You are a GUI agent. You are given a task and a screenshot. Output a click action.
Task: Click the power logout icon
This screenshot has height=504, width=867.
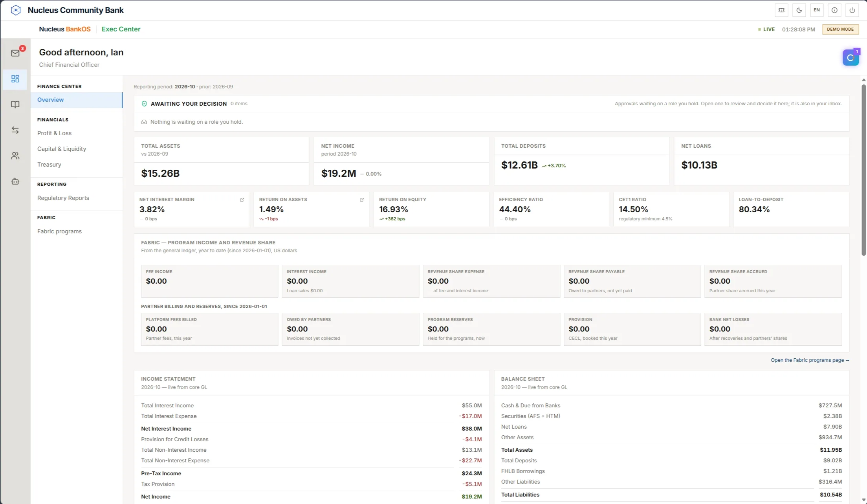pos(852,10)
